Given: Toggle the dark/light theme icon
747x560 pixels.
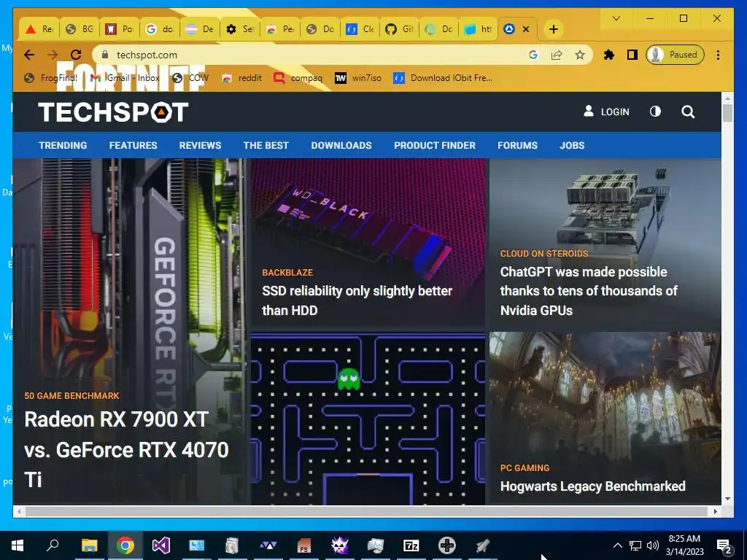Looking at the screenshot, I should coord(656,112).
